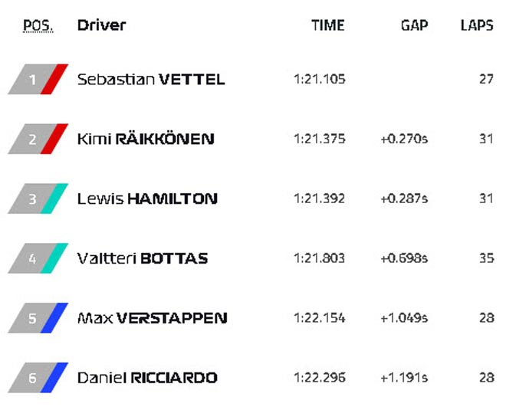
Task: Click Vettel's 1:21.105 lap time
Action: 319,79
